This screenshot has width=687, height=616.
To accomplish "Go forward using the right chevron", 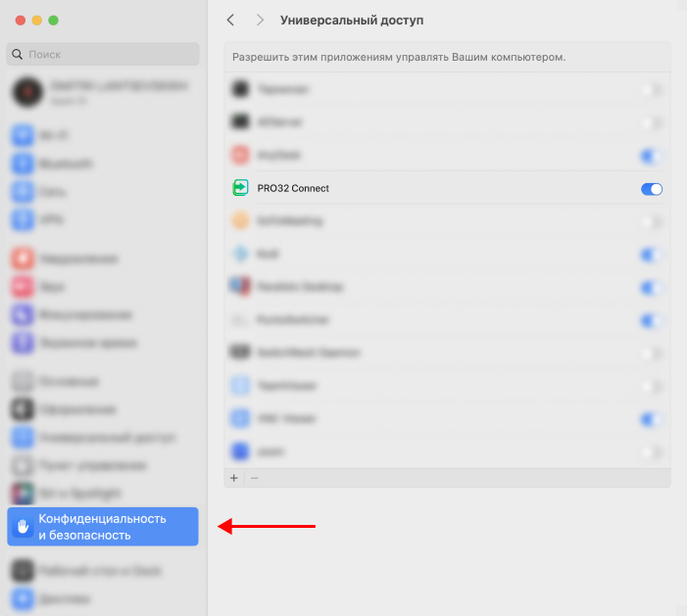I will tap(259, 20).
